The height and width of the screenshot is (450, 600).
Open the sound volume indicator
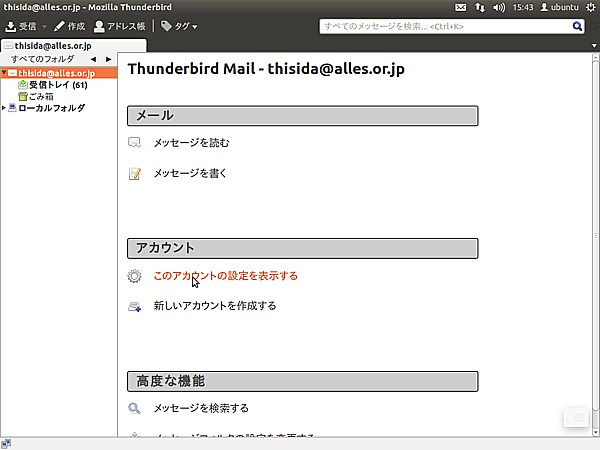tap(499, 7)
